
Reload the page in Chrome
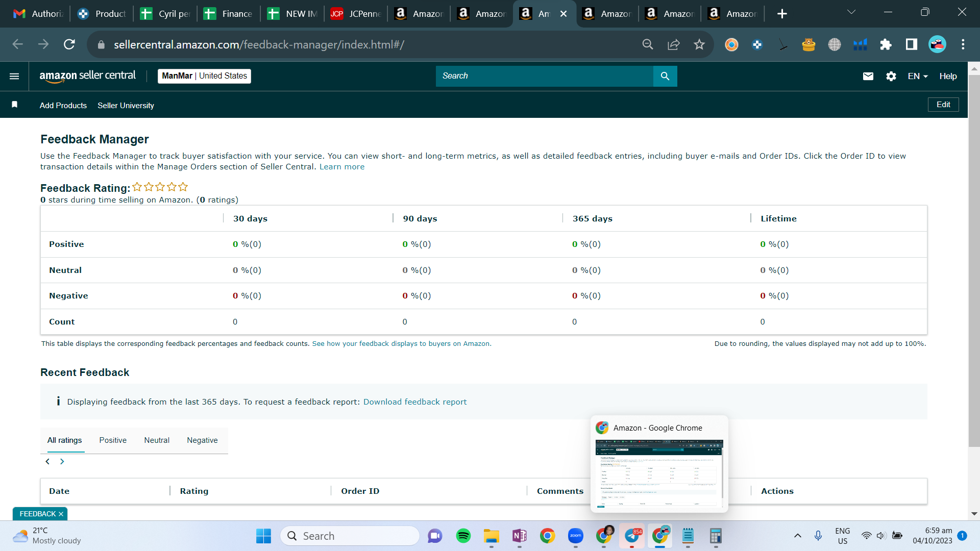(x=69, y=44)
